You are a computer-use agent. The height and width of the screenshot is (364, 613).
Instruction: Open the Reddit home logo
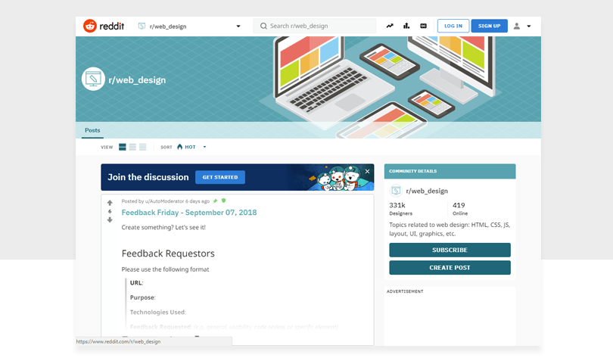(x=104, y=26)
